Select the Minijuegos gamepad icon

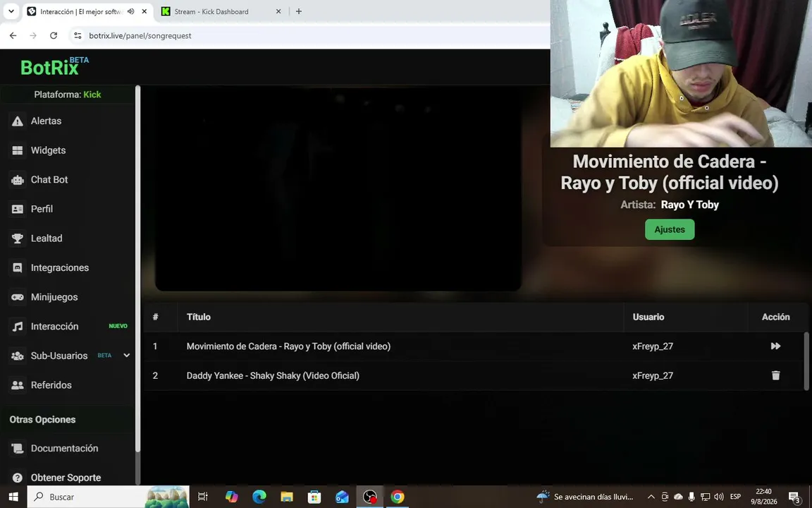pyautogui.click(x=18, y=297)
